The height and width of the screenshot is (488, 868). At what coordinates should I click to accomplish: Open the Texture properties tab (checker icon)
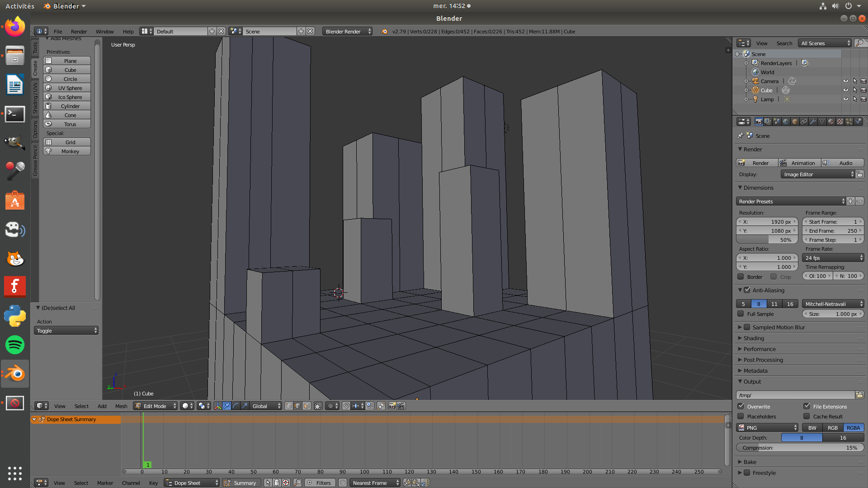(x=840, y=122)
